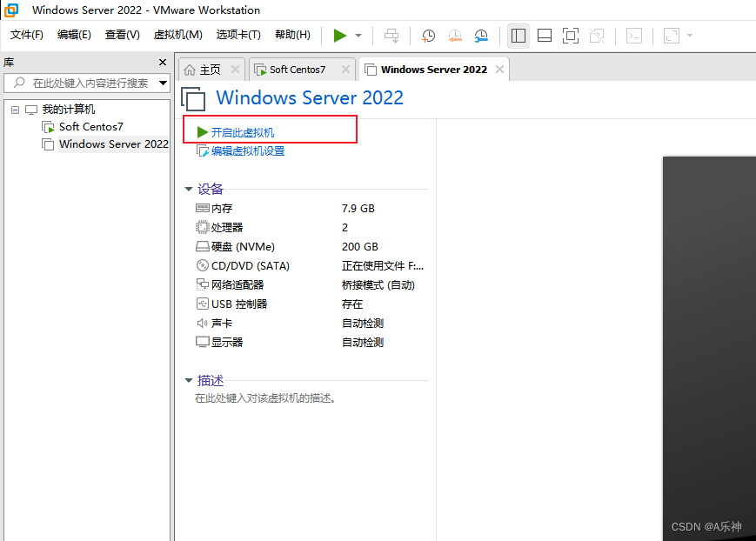Viewport: 756px width, 541px height.
Task: Select Windows Server 2022 in the library tree
Action: tap(113, 144)
